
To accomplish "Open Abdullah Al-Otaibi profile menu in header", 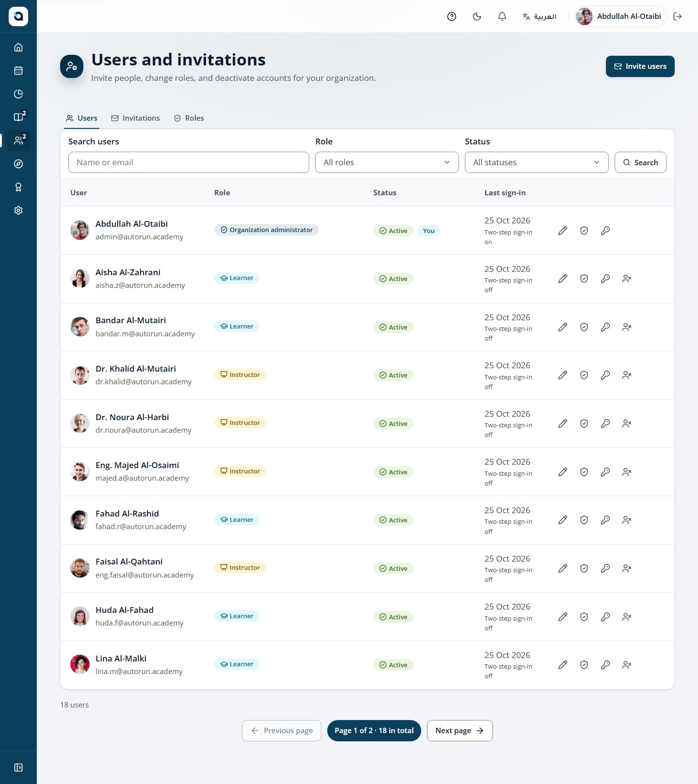I will coord(620,16).
